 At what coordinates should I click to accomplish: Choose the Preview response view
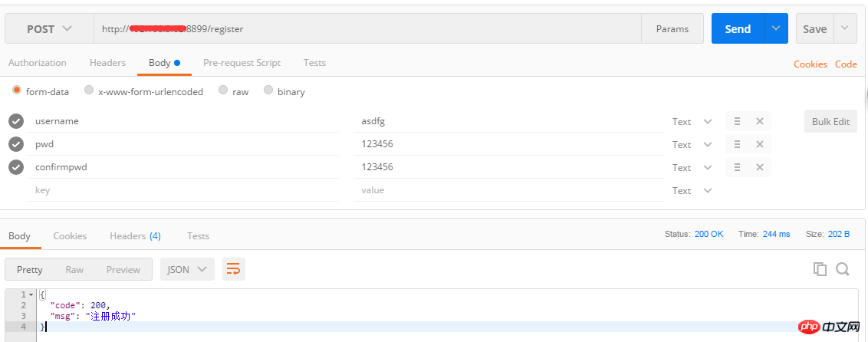click(123, 269)
